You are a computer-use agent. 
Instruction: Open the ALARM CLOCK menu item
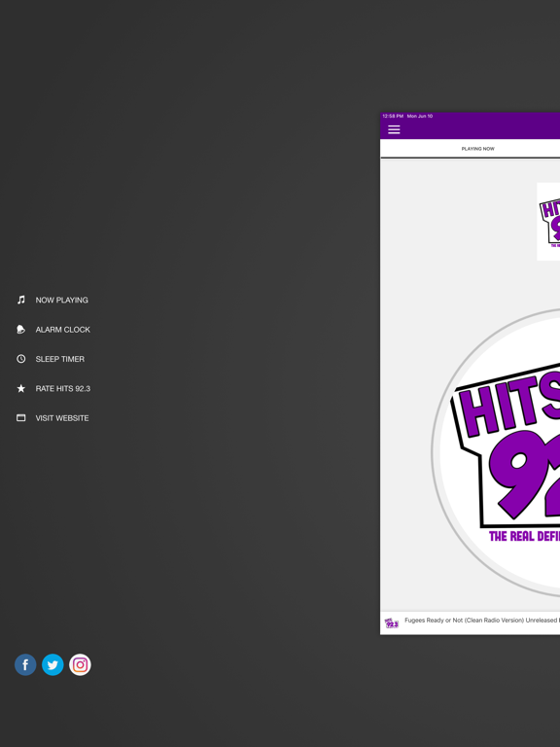pyautogui.click(x=63, y=330)
